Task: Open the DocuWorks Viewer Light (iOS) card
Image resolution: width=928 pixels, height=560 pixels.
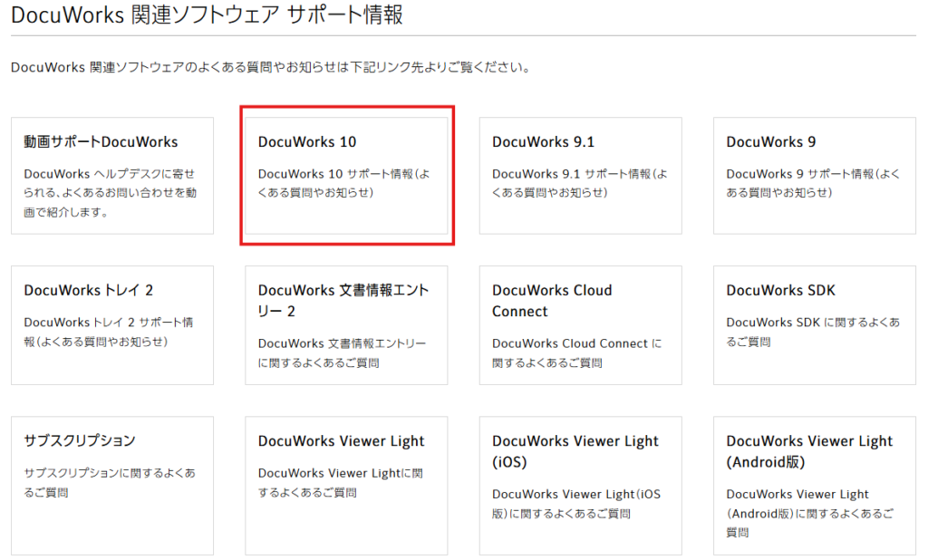Action: point(581,486)
